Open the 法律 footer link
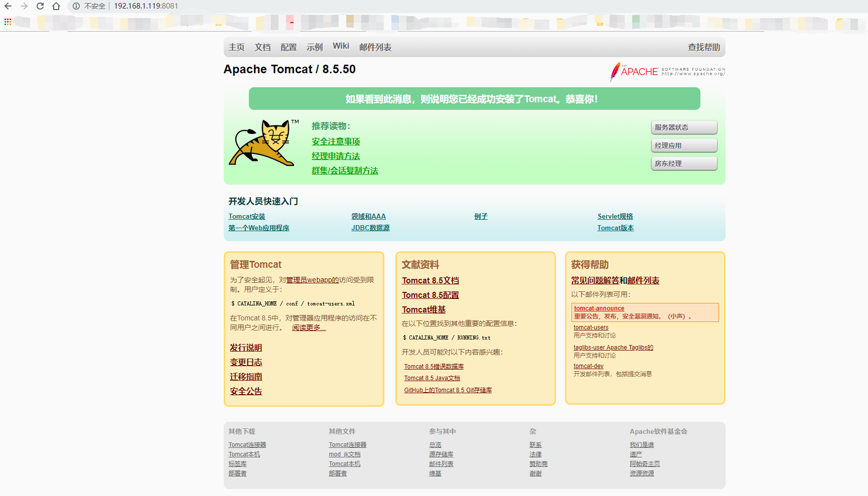This screenshot has width=868, height=496. click(x=535, y=454)
